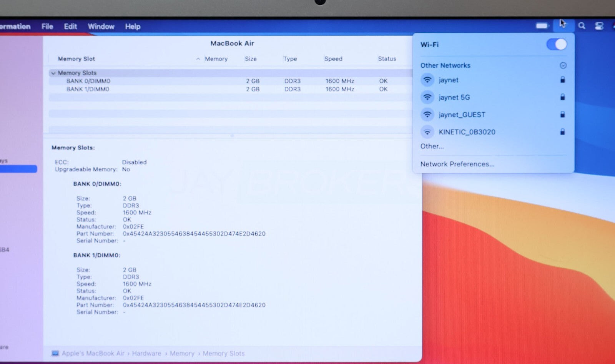Viewport: 615px width, 364px height.
Task: Click the BANK 0/DIMM0: heading in details pane
Action: point(97,184)
